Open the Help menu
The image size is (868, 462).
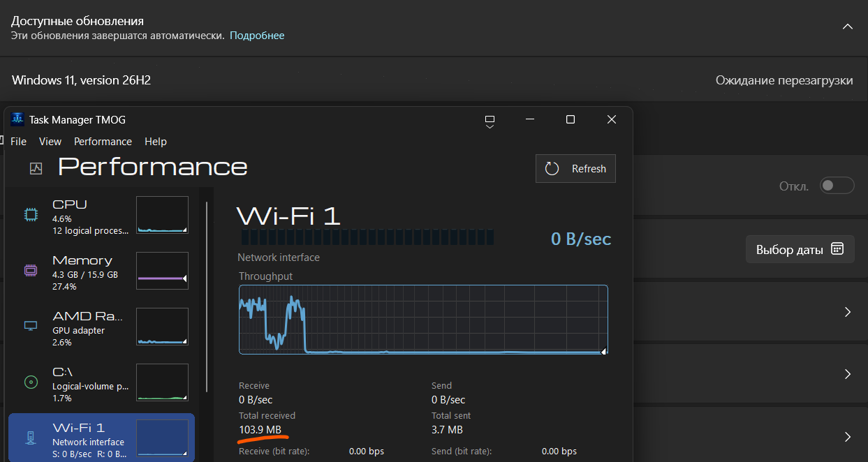tap(156, 141)
